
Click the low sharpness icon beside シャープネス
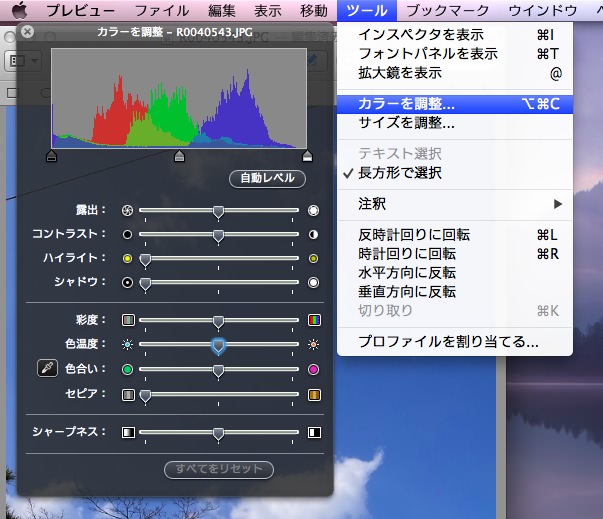pos(128,432)
